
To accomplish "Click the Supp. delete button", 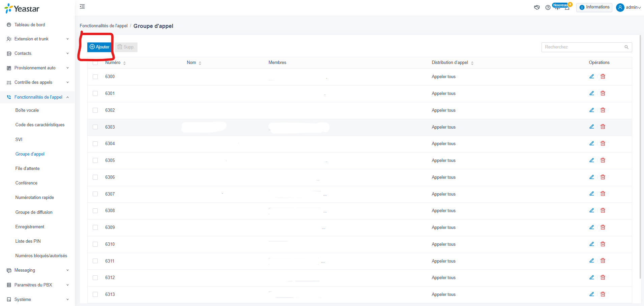I will 126,47.
